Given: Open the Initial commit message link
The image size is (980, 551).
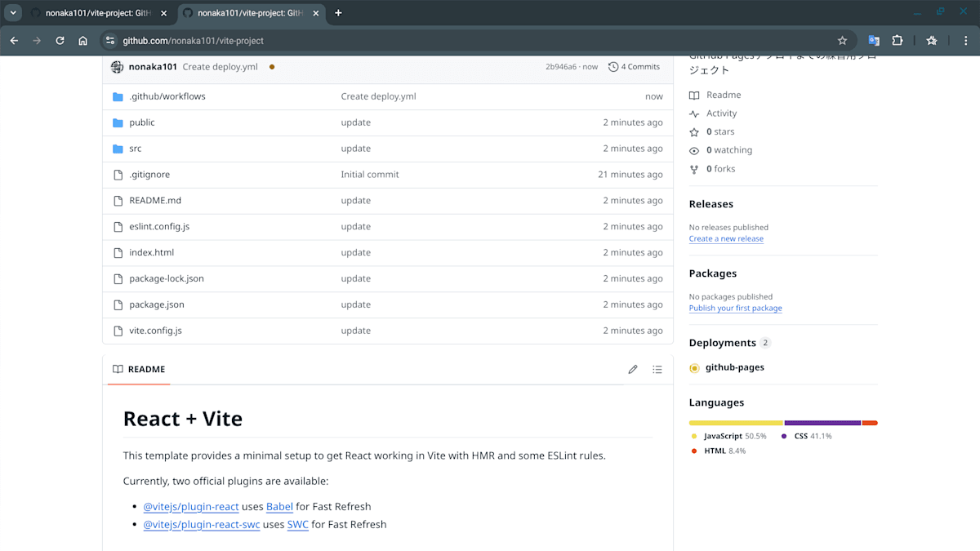Looking at the screenshot, I should (x=370, y=175).
